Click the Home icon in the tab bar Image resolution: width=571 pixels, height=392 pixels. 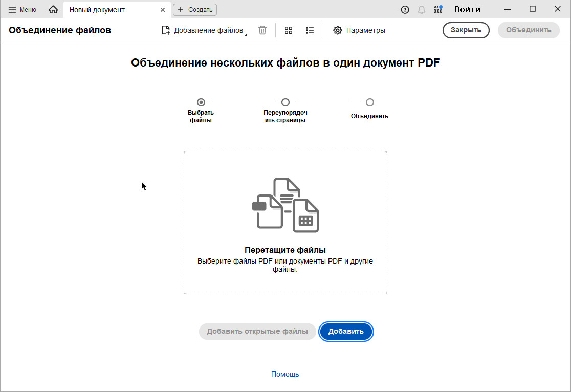point(53,10)
